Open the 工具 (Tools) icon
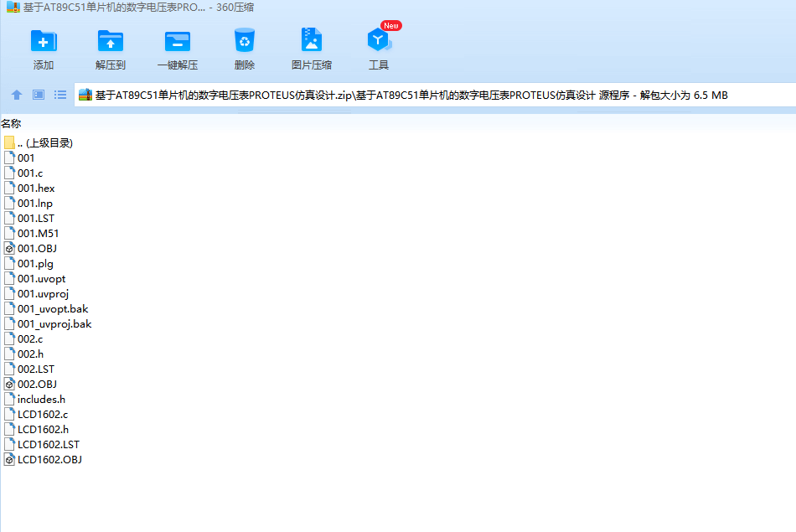Viewport: 796px width, 532px height. (378, 40)
